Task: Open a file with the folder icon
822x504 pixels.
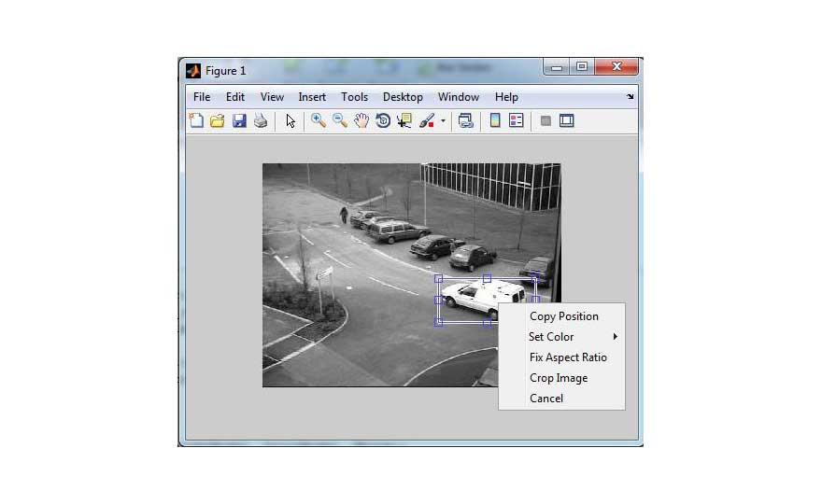Action: 217,120
